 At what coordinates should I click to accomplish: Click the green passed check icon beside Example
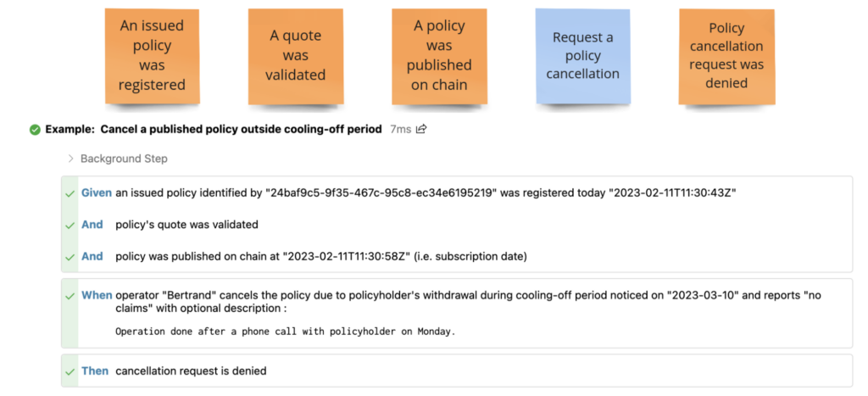coord(35,130)
